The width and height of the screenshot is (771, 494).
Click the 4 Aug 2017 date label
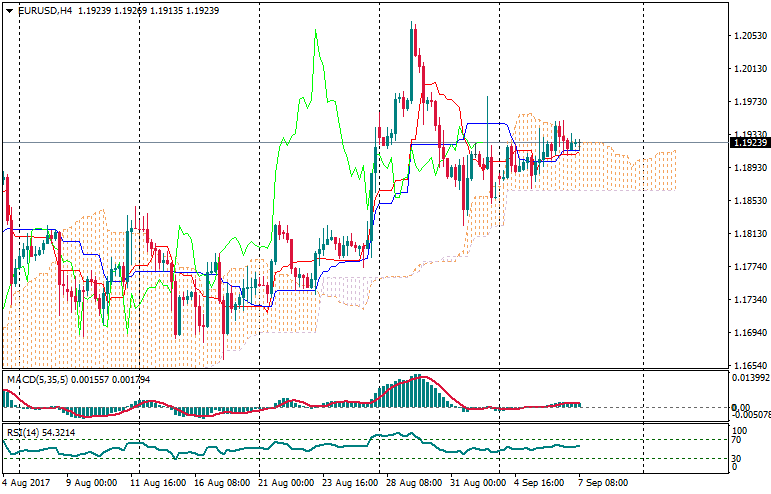point(28,482)
